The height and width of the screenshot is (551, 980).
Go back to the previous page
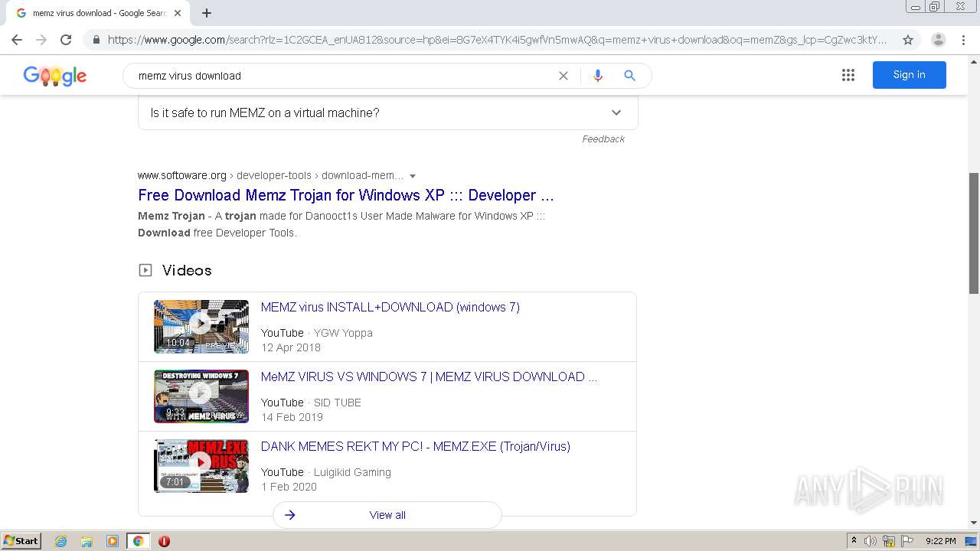click(17, 40)
